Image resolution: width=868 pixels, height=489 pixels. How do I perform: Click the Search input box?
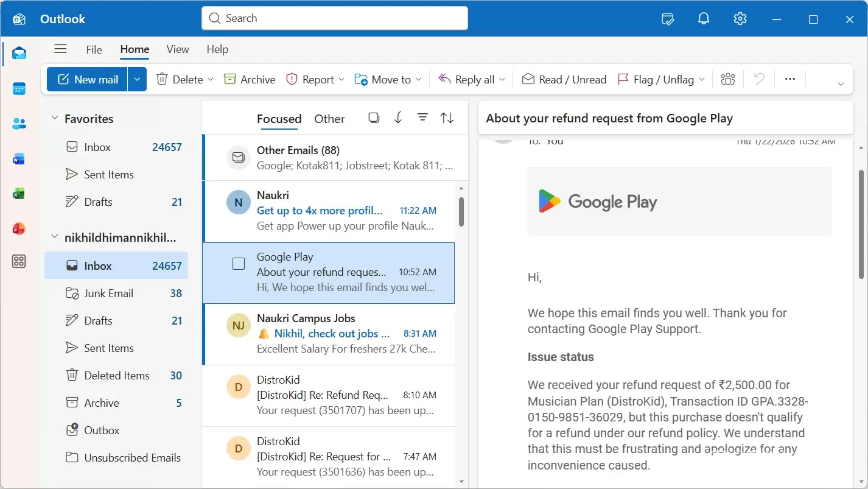point(335,18)
